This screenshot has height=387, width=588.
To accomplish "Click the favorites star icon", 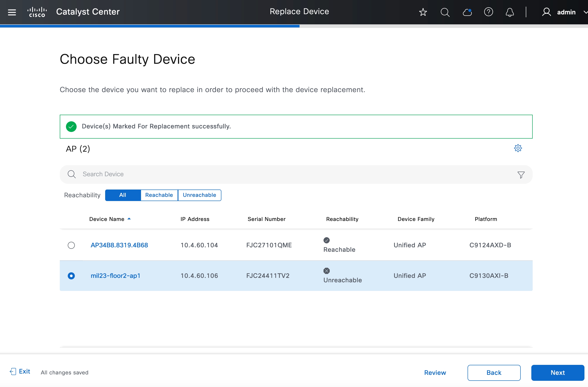I will pyautogui.click(x=423, y=12).
